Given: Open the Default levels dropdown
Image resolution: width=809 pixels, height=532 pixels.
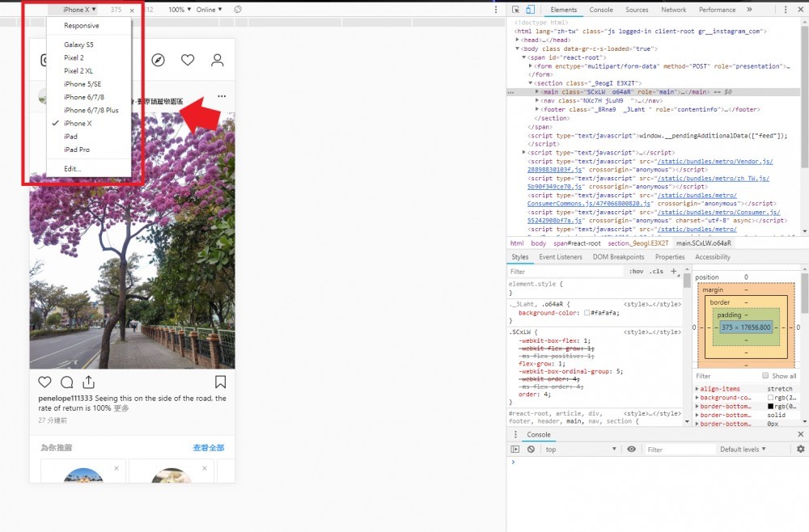Looking at the screenshot, I should tap(743, 449).
